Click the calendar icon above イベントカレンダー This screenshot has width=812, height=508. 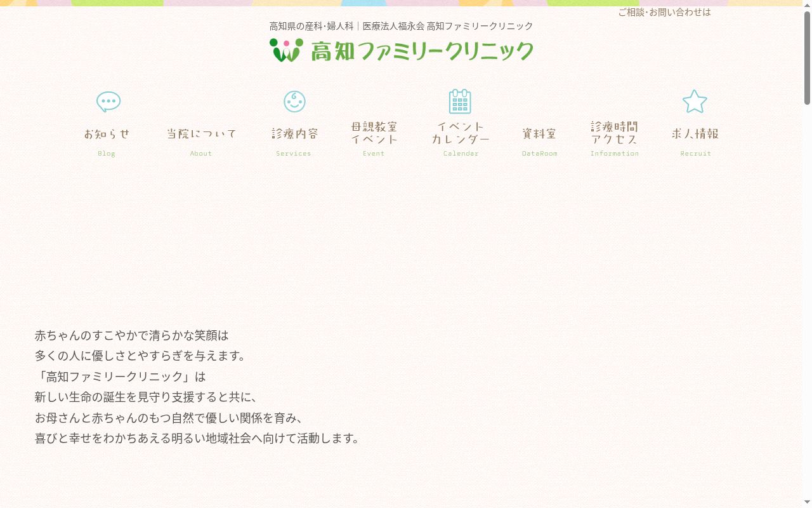[460, 102]
